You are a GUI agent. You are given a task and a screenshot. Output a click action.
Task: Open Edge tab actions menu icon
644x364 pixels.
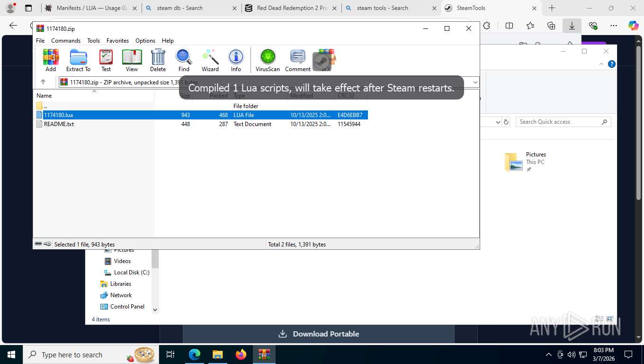[28, 8]
